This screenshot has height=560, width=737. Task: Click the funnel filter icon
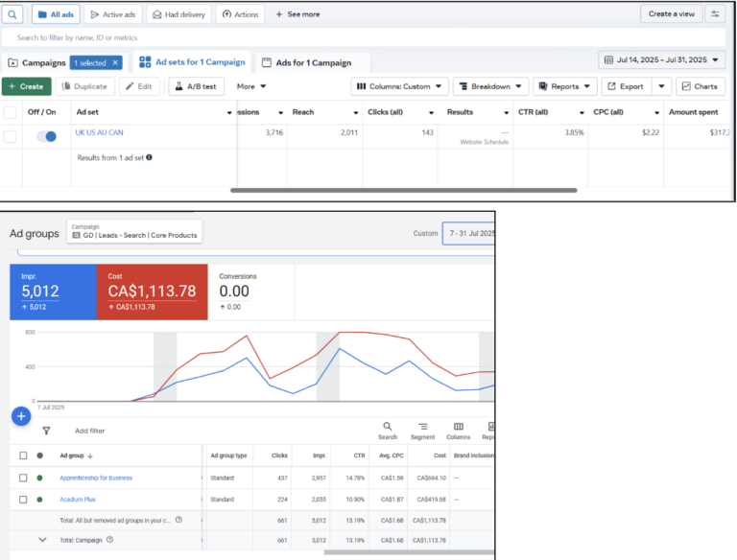pos(46,432)
